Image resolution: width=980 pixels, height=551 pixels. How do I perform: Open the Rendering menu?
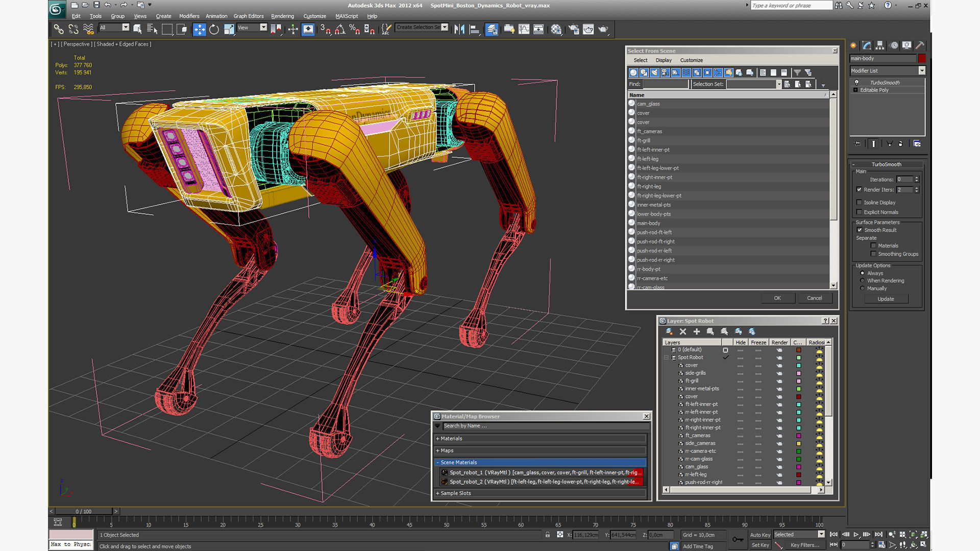click(282, 16)
